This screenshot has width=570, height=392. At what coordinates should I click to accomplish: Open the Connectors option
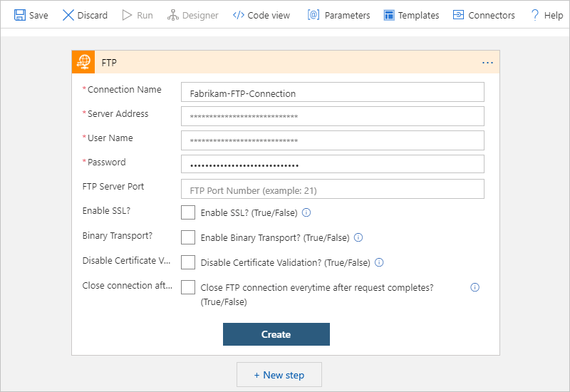tap(482, 15)
